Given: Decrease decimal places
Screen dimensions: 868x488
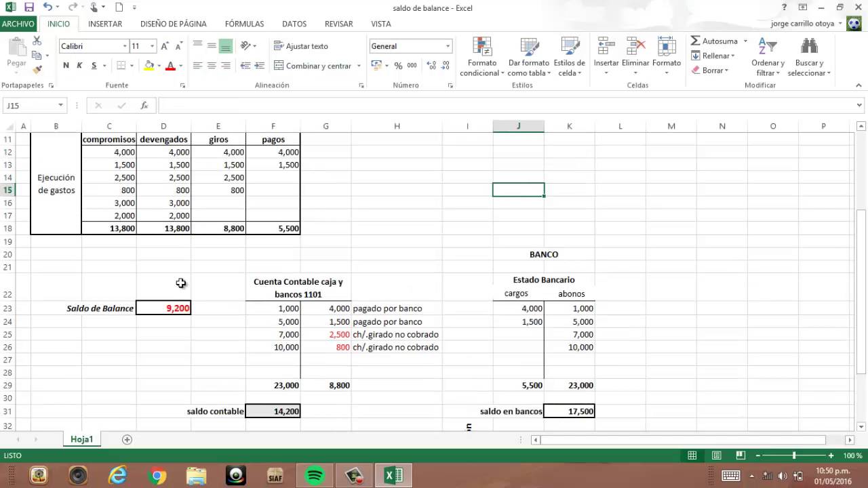Looking at the screenshot, I should [445, 66].
